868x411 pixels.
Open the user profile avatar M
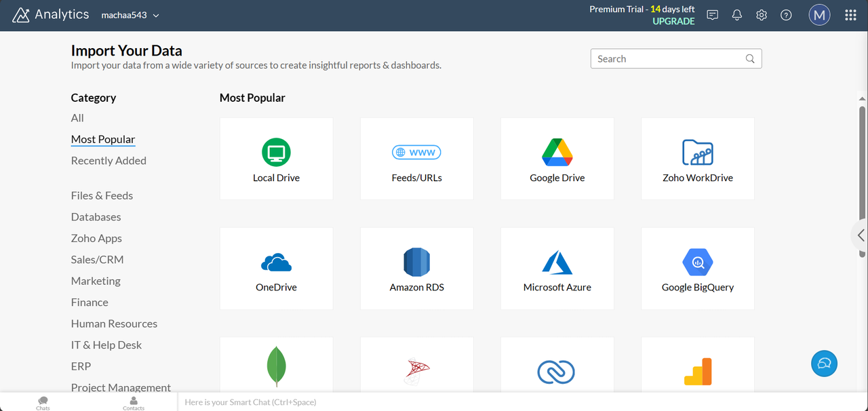(x=819, y=15)
